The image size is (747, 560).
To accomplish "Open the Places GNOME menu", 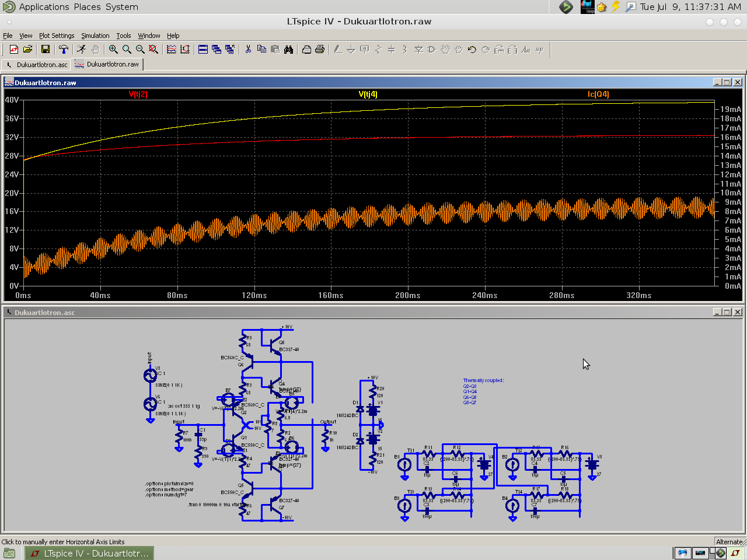I will (x=87, y=7).
